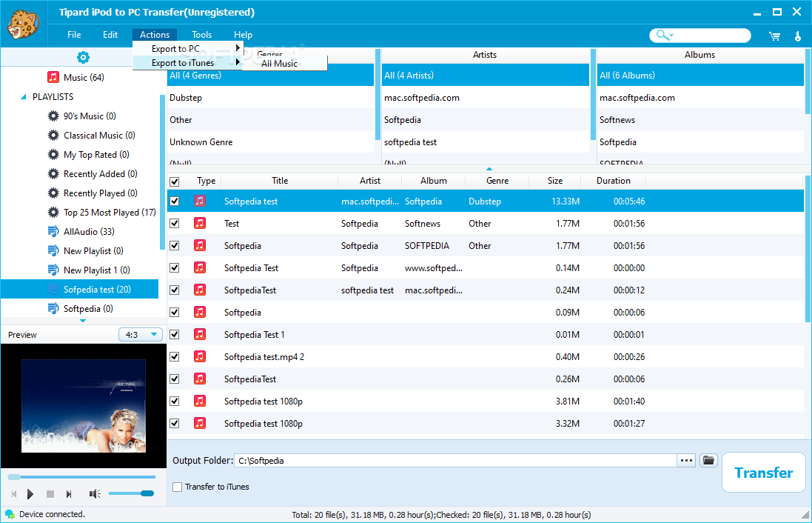Collapse the category browser with the up arrow

(x=489, y=169)
